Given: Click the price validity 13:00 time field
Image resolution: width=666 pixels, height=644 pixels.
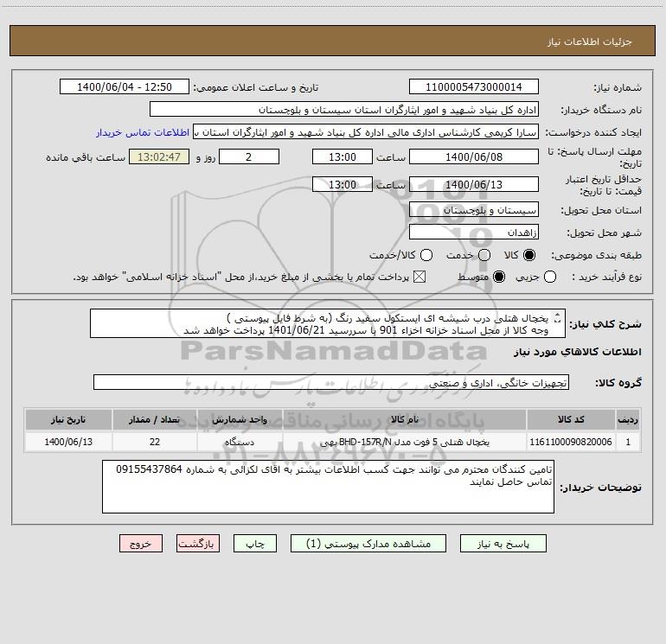Looking at the screenshot, I should pyautogui.click(x=343, y=184).
